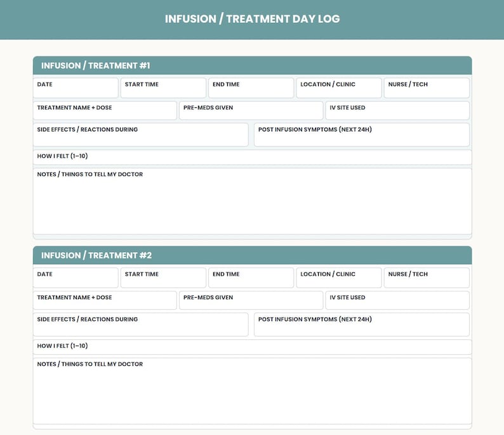Viewport: 504px width, 435px height.
Task: Select Post Infusion Symptoms box in Treatment #1
Action: (362, 135)
